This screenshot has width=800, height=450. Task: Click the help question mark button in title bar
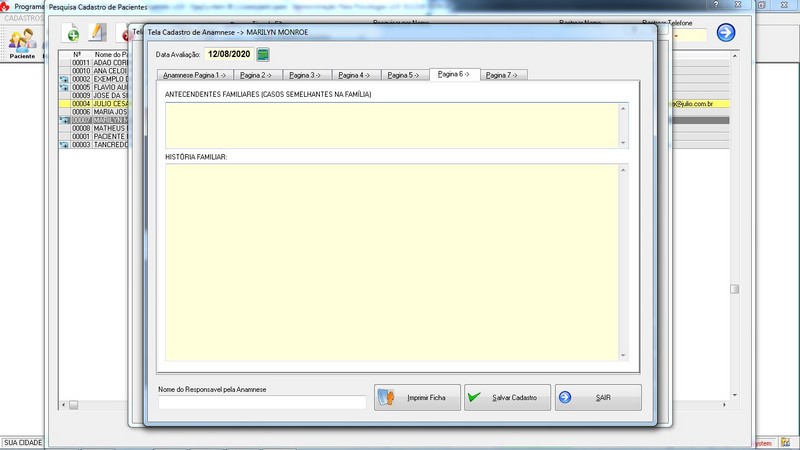[716, 4]
